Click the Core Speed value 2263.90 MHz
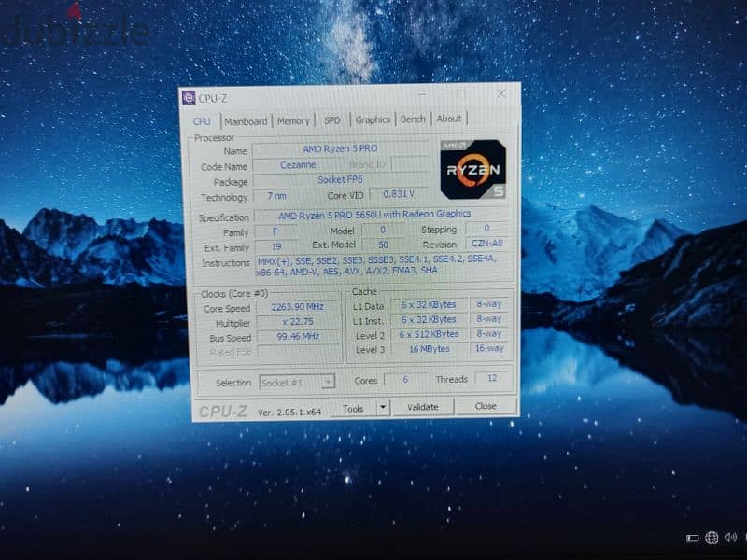 click(x=298, y=307)
